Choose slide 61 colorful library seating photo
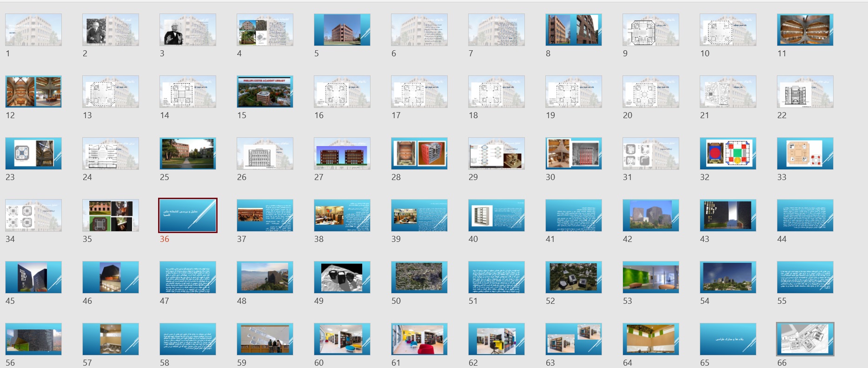Viewport: 868px width, 368px height. tap(419, 339)
